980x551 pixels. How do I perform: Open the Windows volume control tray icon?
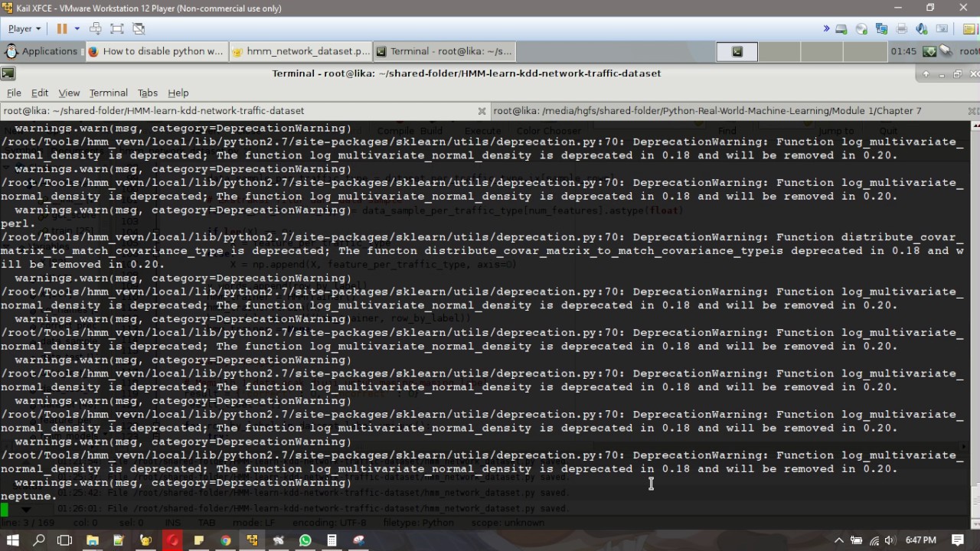click(x=890, y=540)
